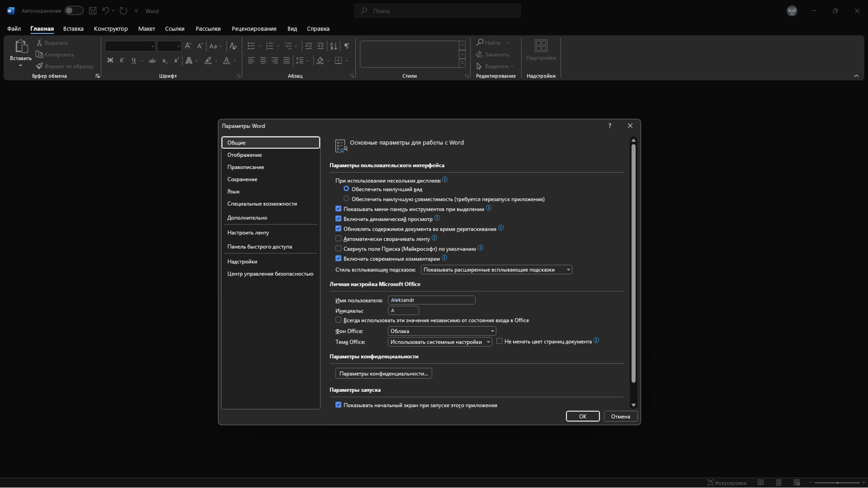The image size is (868, 488).
Task: Expand the Office background dropdown
Action: pos(441,331)
